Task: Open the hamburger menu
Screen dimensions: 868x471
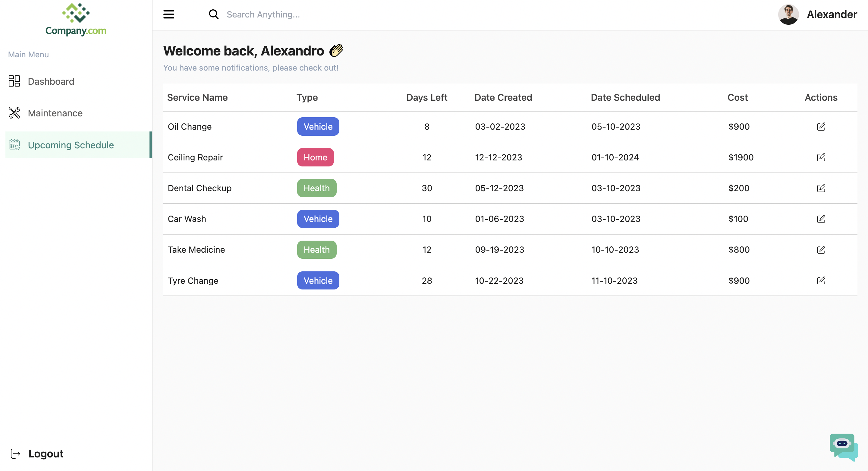Action: [168, 14]
